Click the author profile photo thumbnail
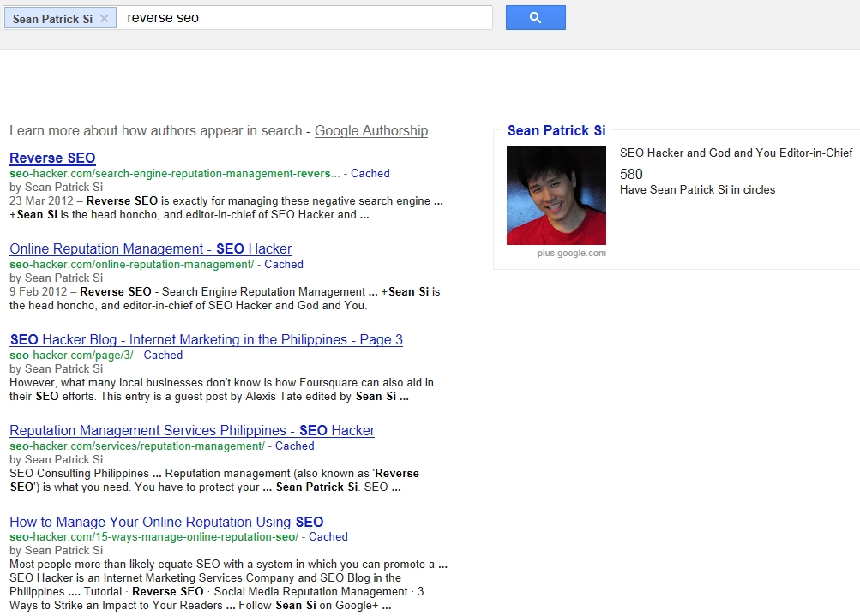Screen dimensions: 860x616 tap(556, 195)
